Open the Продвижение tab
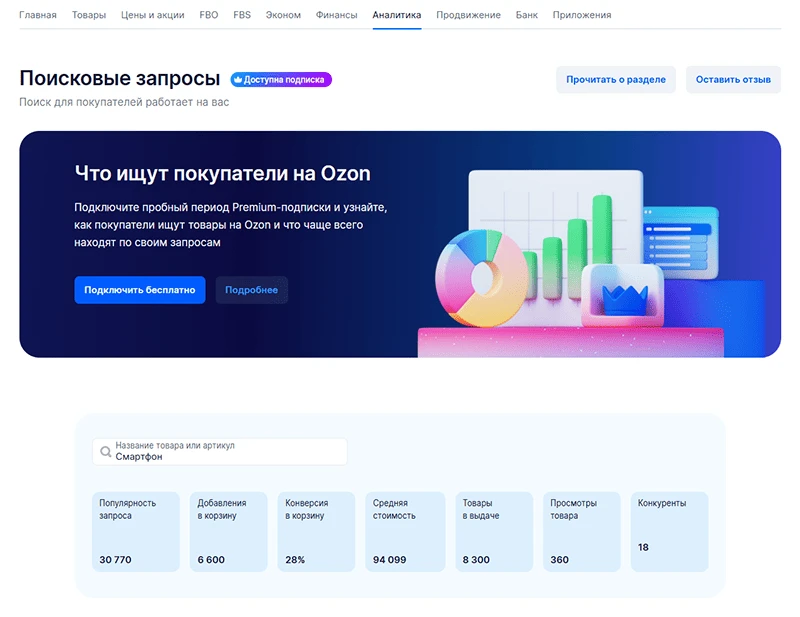Image resolution: width=800 pixels, height=617 pixels. 468,15
